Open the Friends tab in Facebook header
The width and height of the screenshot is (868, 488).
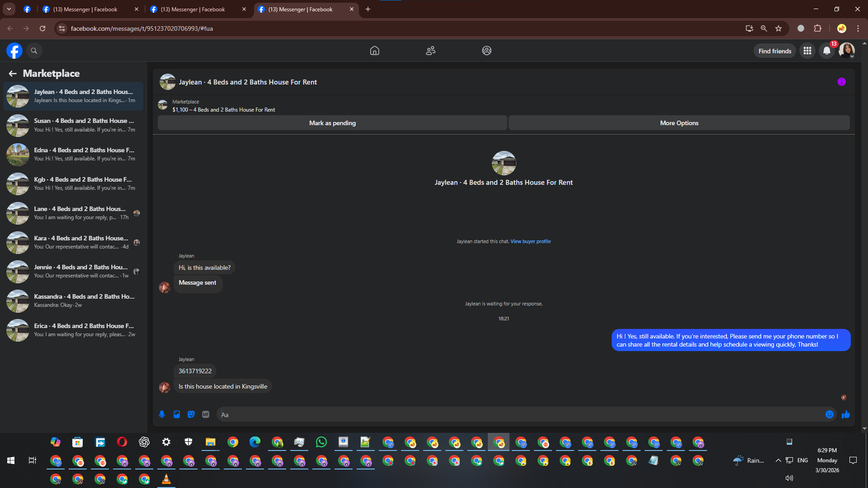(x=430, y=51)
